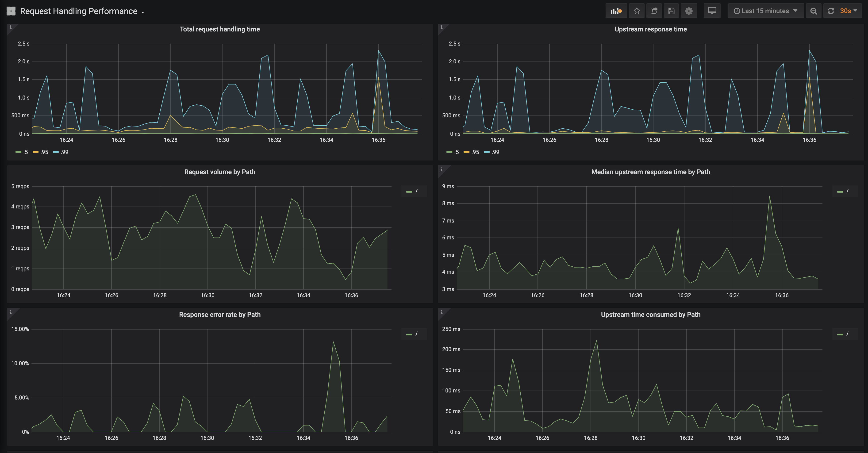Cycle view mode with monitor icon
This screenshot has width=868, height=453.
[x=712, y=11]
